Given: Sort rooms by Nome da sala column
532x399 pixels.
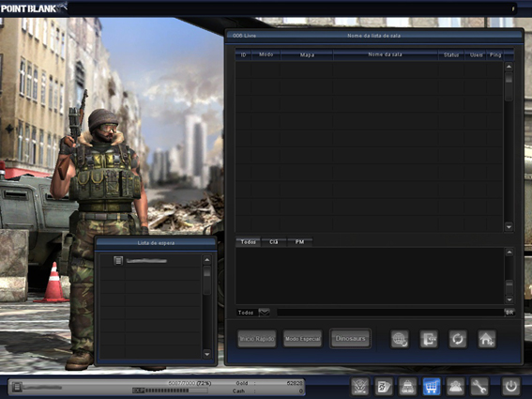Looking at the screenshot, I should click(x=386, y=54).
